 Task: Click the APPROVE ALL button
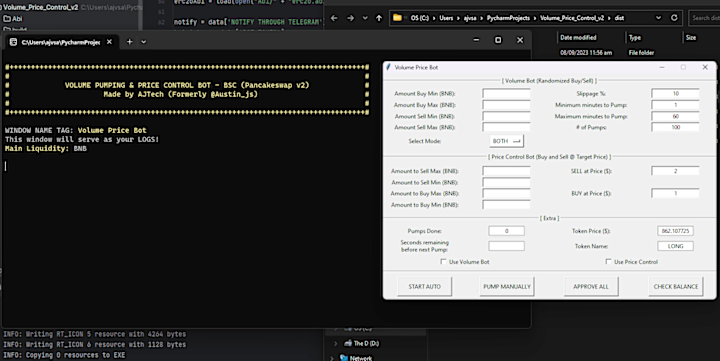tap(591, 287)
